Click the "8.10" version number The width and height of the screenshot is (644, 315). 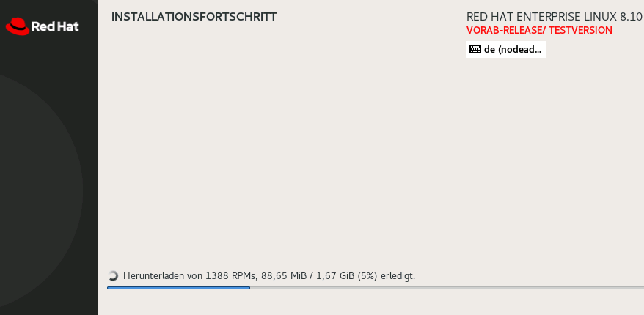[x=631, y=16]
